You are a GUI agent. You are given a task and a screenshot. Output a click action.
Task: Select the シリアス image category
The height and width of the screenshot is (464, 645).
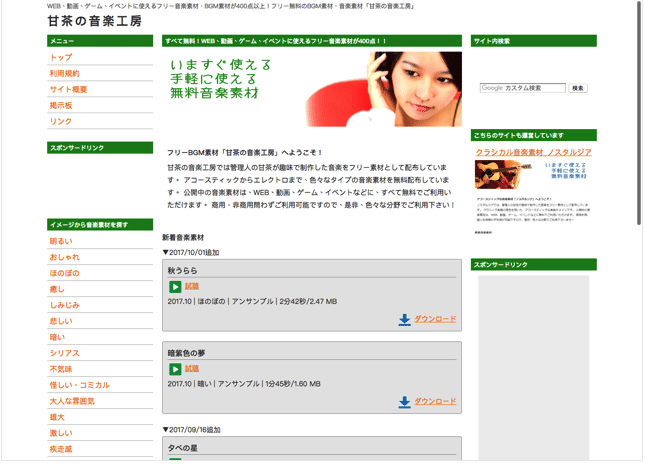coord(65,353)
